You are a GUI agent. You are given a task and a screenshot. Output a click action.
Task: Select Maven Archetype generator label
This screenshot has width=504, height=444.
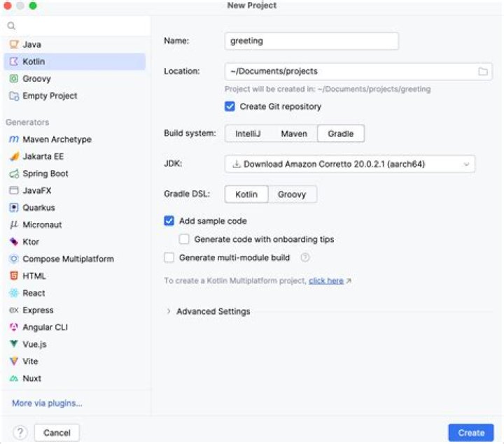point(57,139)
